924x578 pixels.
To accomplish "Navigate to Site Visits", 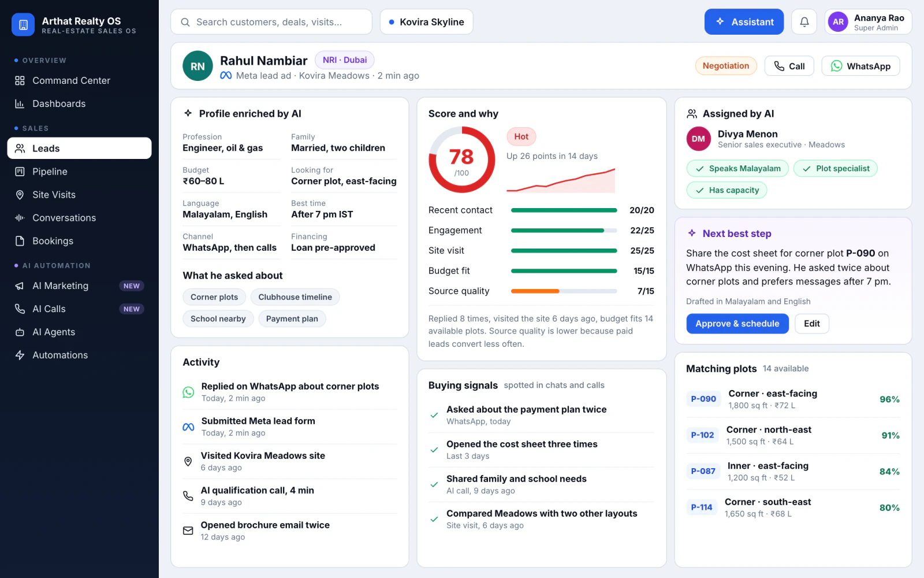I will [x=79, y=195].
